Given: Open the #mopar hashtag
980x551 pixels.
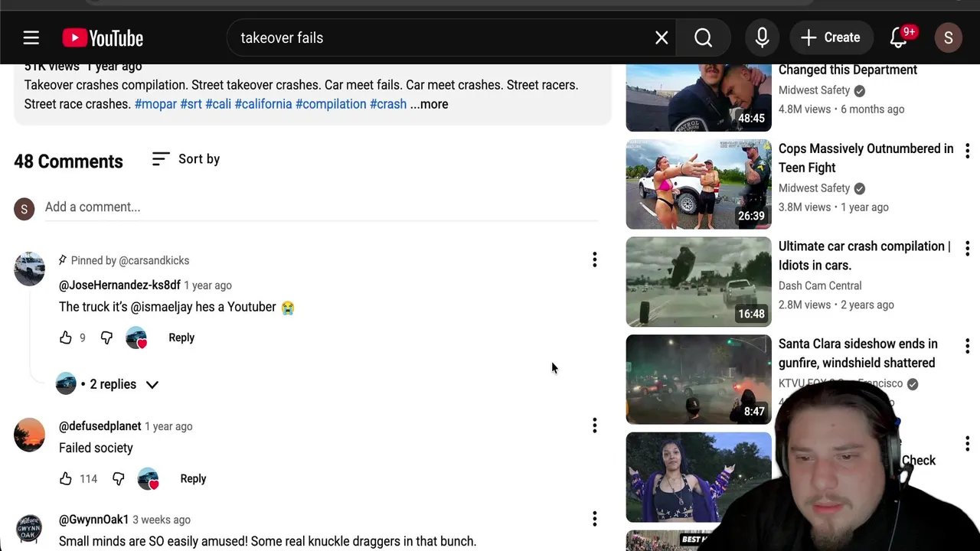Looking at the screenshot, I should click(155, 104).
